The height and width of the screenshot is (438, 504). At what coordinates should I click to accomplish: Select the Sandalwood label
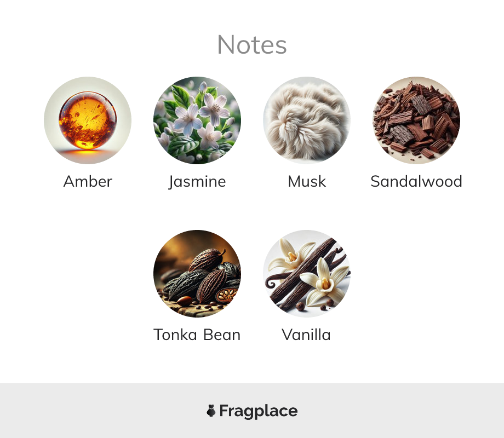tap(416, 181)
